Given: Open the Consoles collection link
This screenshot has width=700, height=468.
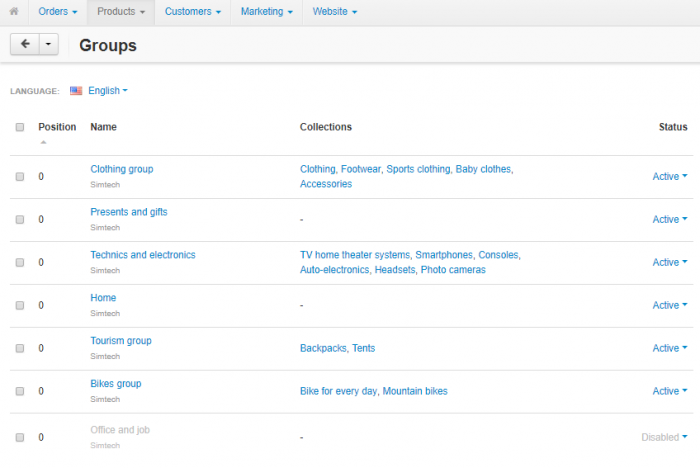Looking at the screenshot, I should [x=499, y=255].
